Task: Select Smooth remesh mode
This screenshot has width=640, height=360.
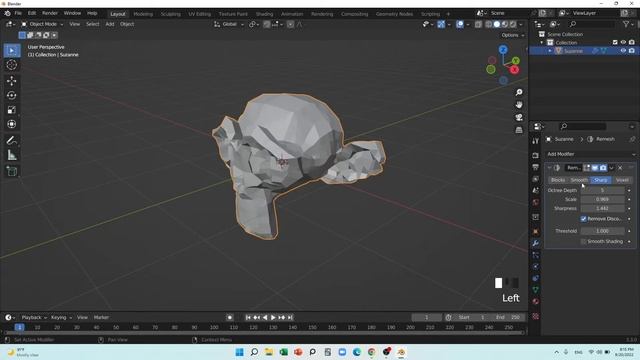Action: (579, 180)
